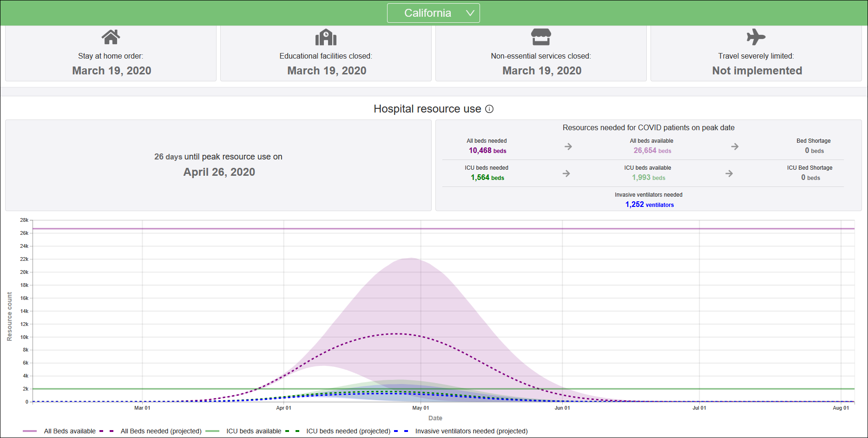Toggle All Beds needed (projected) legend entry
This screenshot has height=438, width=868.
click(x=150, y=431)
